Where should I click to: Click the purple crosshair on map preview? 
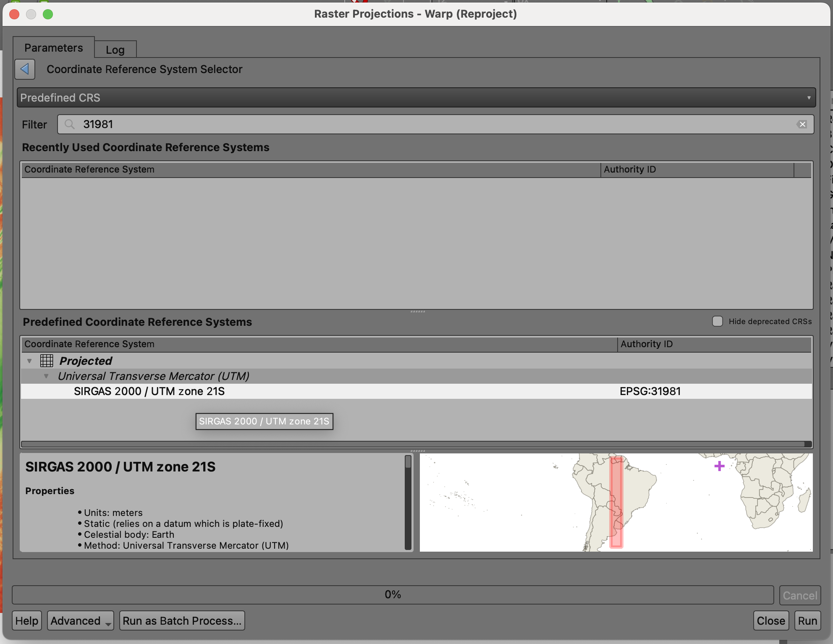pyautogui.click(x=719, y=466)
